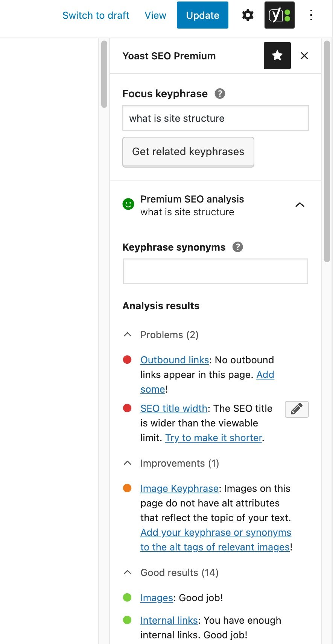Screen dimensions: 333x644
Task: Open the settings gear panel
Action: coord(248,15)
